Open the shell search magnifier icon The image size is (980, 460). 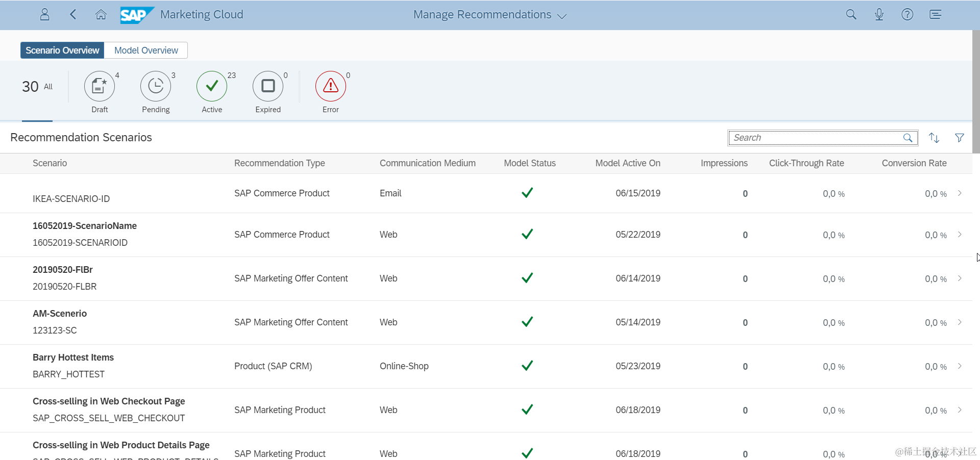(x=851, y=14)
